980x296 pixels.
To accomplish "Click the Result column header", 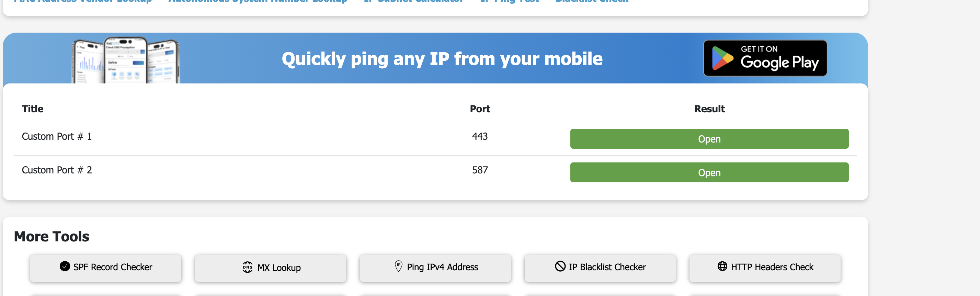I will 709,109.
